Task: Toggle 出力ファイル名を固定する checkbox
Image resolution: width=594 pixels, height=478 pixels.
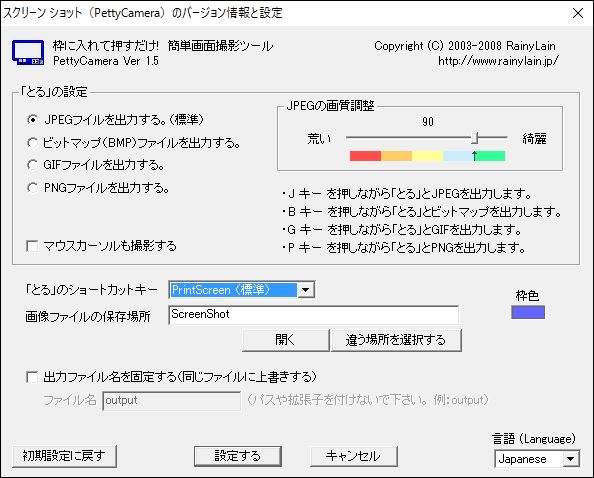Action: click(x=32, y=377)
